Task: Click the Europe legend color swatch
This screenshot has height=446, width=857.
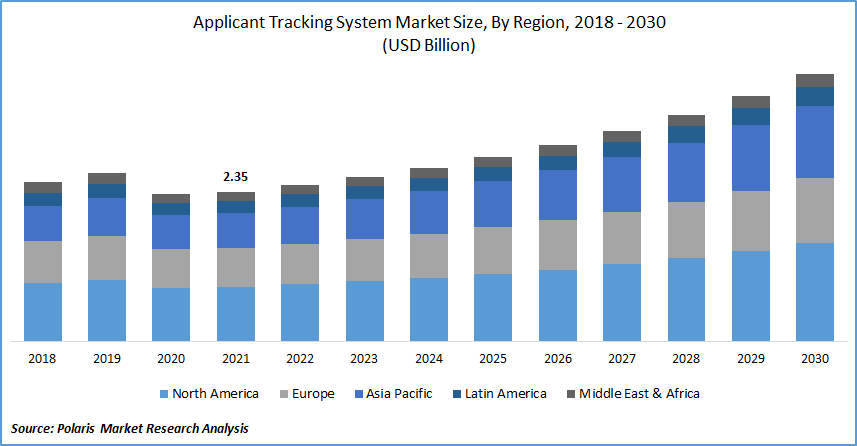Action: [284, 394]
